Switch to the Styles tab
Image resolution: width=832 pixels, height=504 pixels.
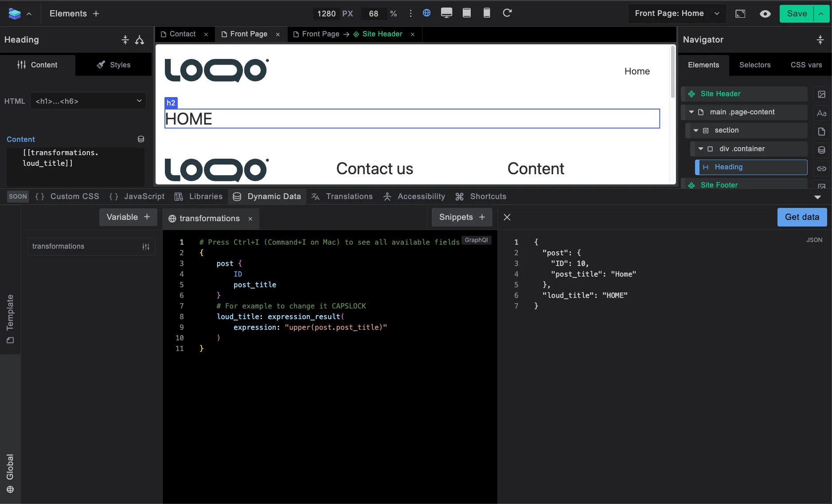(113, 65)
